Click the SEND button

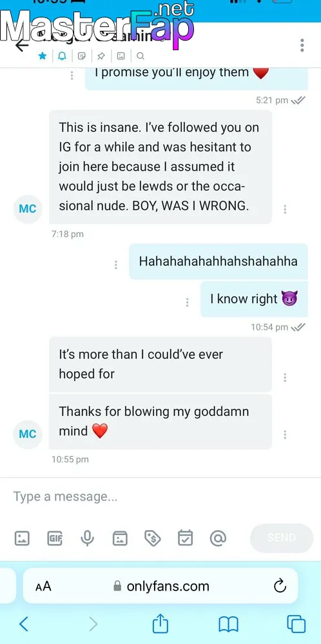click(x=282, y=538)
